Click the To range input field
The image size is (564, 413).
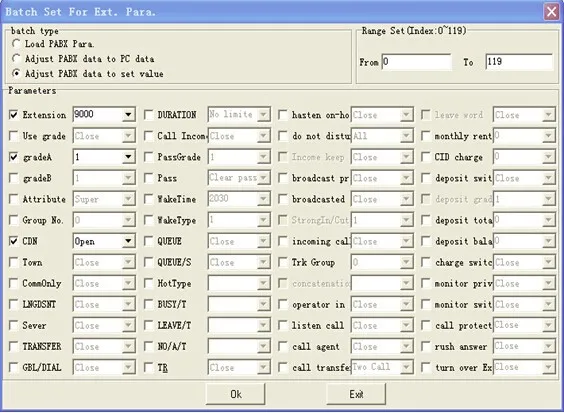pos(519,62)
